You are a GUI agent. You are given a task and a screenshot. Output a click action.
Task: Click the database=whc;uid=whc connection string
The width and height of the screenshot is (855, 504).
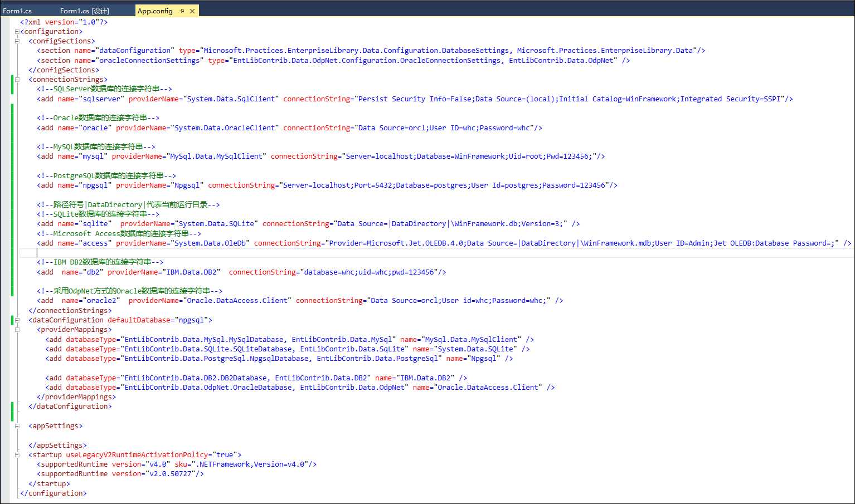coord(369,272)
